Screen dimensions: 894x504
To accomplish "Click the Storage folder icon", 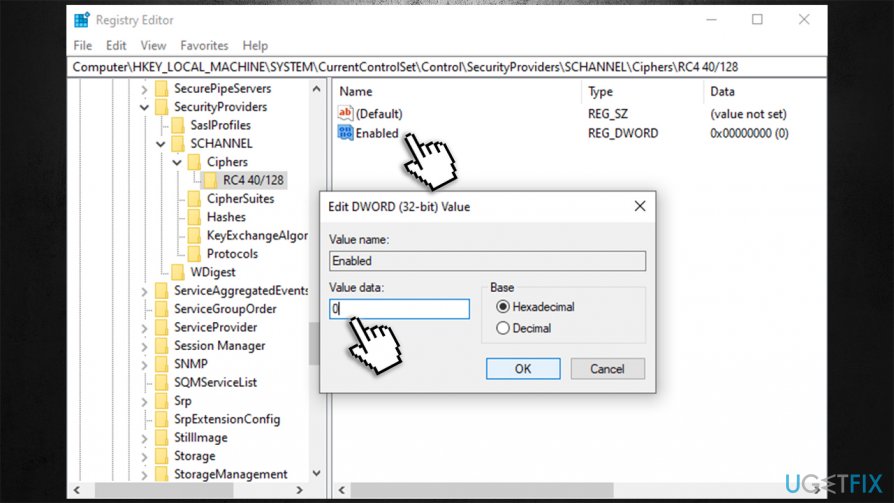I will [162, 456].
